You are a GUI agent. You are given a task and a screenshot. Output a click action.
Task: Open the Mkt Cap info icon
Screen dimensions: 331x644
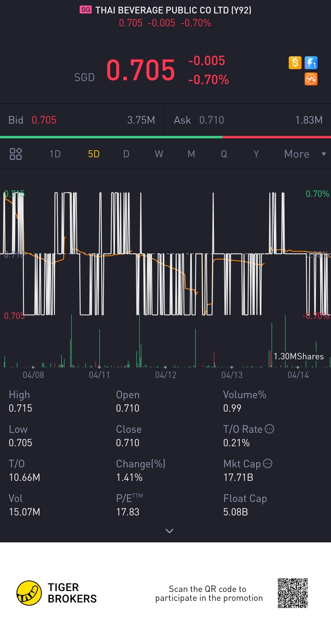pyautogui.click(x=268, y=463)
